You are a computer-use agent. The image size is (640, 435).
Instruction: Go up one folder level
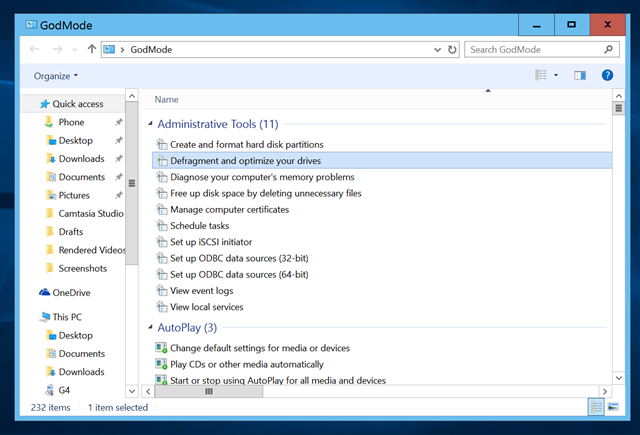coord(92,49)
